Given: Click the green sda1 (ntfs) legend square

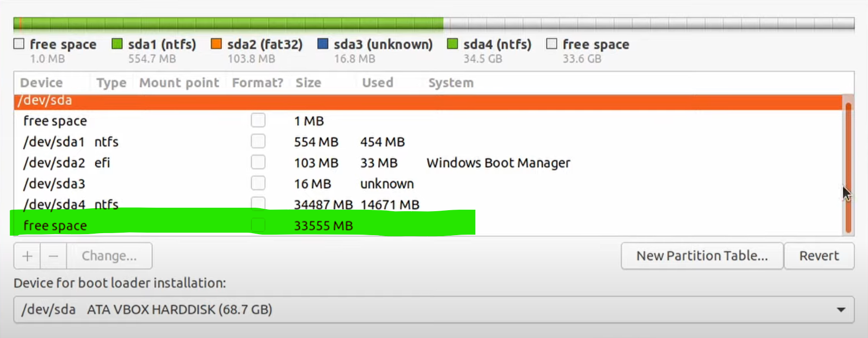Looking at the screenshot, I should pyautogui.click(x=117, y=44).
